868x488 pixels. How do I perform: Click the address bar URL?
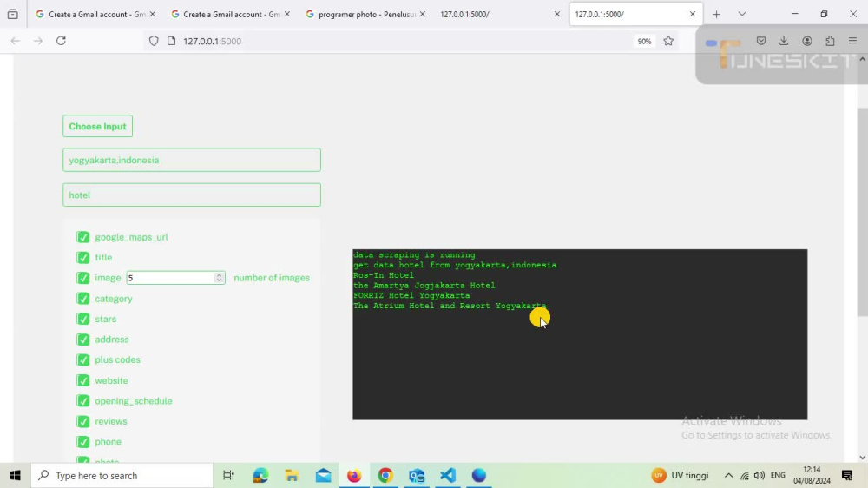(212, 41)
